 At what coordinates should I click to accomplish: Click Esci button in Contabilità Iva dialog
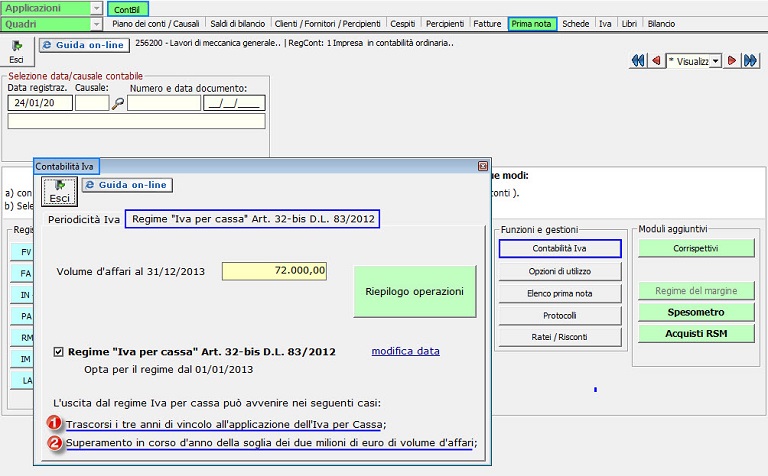click(59, 191)
